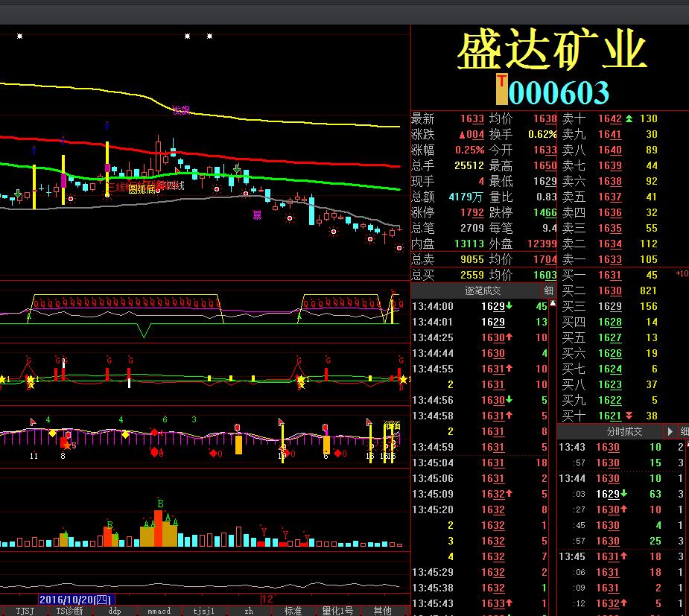
Task: Click the 买十 price 1621
Action: pyautogui.click(x=610, y=416)
